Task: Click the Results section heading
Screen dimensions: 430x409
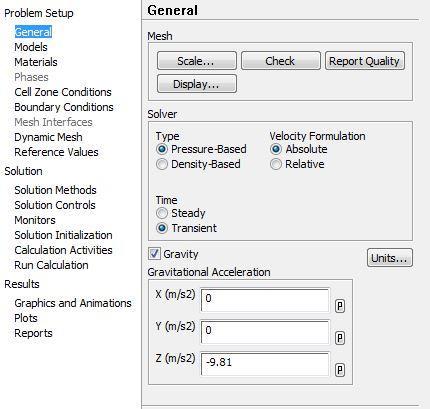Action: coord(22,284)
